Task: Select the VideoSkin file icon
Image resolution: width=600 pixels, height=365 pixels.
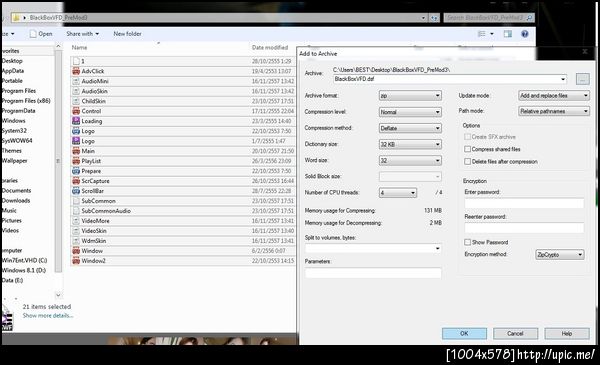Action: pos(76,231)
